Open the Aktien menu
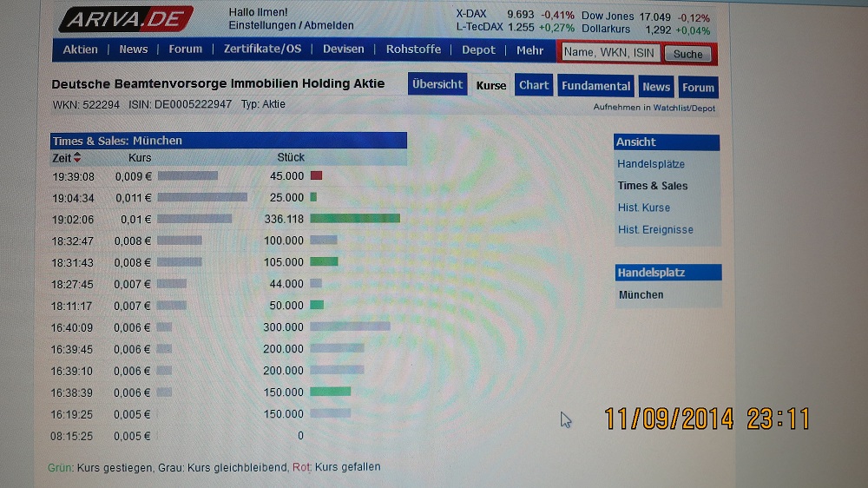The width and height of the screenshot is (868, 488). coord(81,49)
